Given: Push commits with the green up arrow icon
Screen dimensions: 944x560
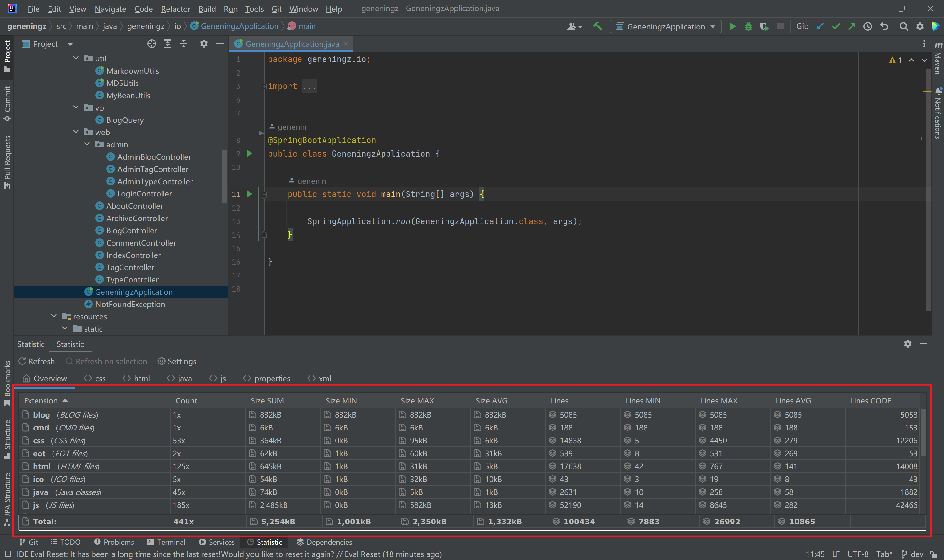Looking at the screenshot, I should click(x=852, y=26).
